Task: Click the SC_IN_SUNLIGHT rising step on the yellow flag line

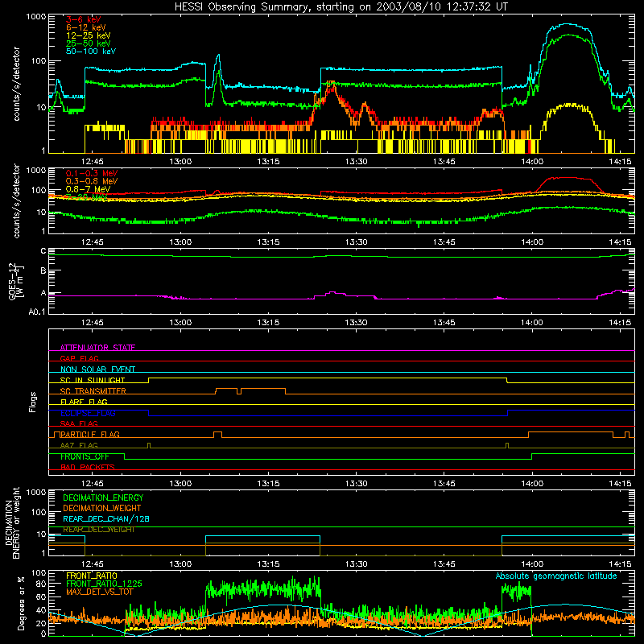Action: 149,380
